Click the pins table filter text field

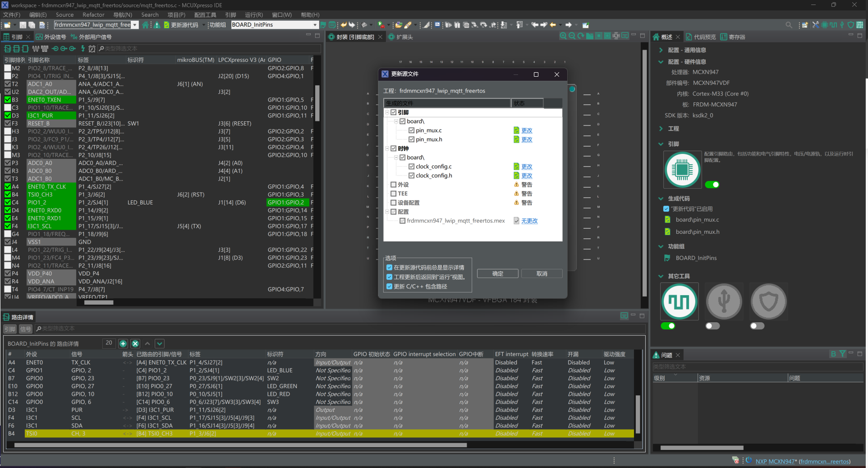[210, 48]
